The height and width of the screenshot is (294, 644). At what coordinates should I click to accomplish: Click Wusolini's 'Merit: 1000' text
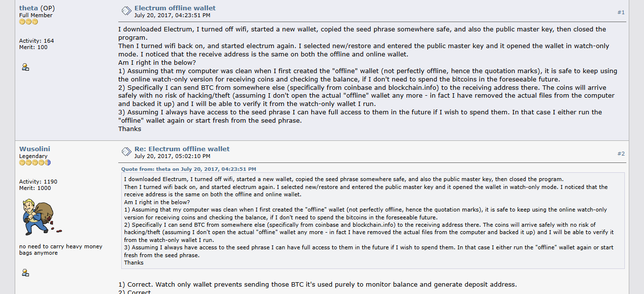pyautogui.click(x=35, y=188)
